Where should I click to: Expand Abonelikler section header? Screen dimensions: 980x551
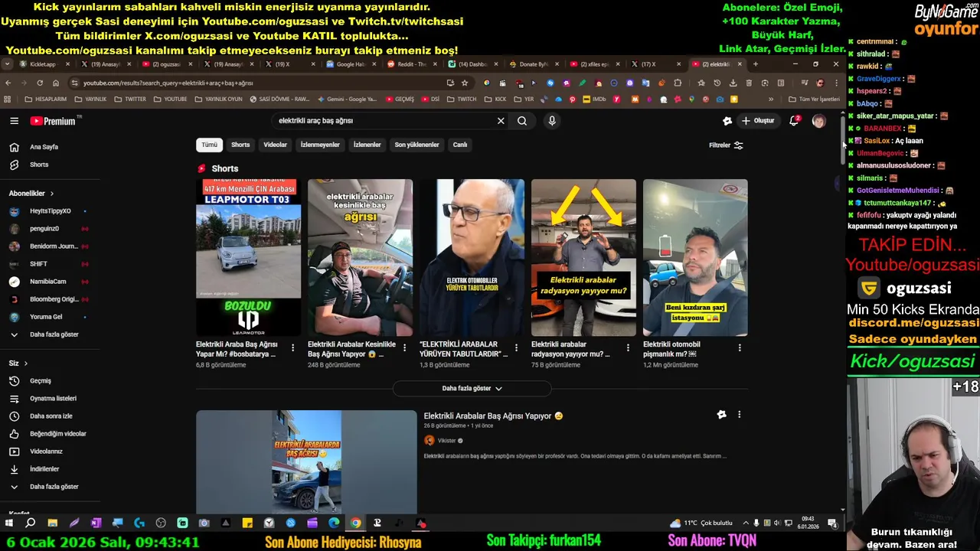[x=31, y=194]
